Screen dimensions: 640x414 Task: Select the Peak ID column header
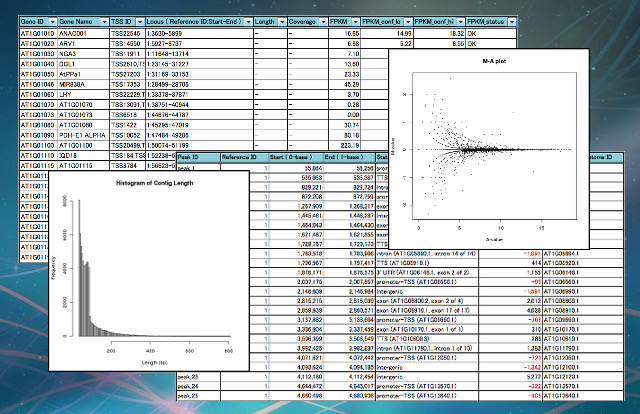pos(198,157)
